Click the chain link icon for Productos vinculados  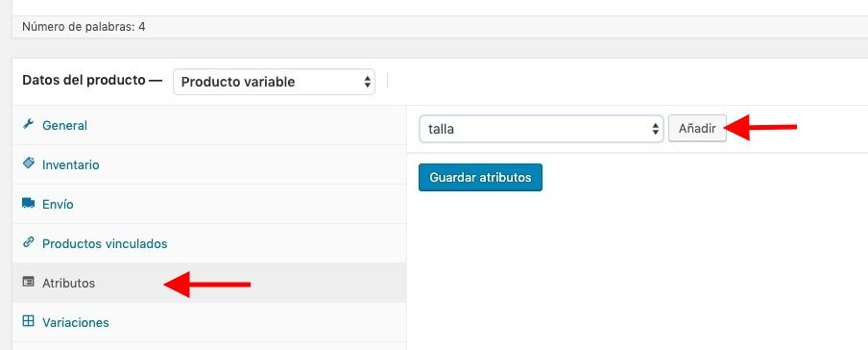[28, 242]
